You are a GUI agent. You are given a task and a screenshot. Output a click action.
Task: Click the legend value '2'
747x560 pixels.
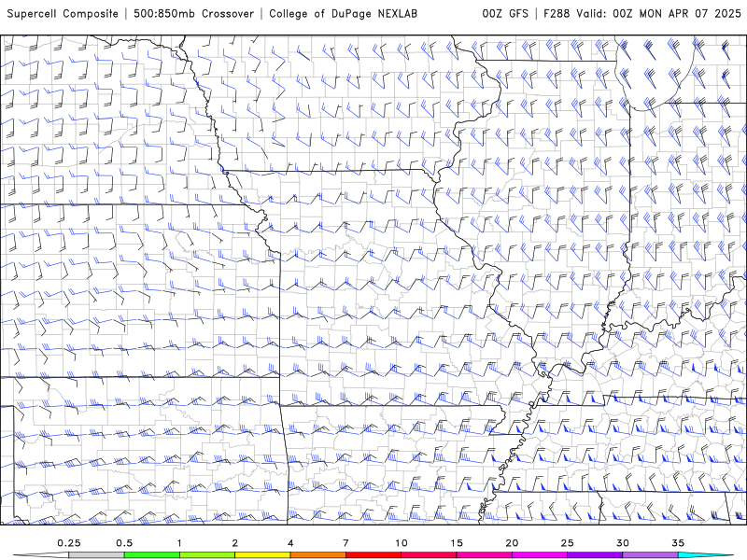coord(235,543)
